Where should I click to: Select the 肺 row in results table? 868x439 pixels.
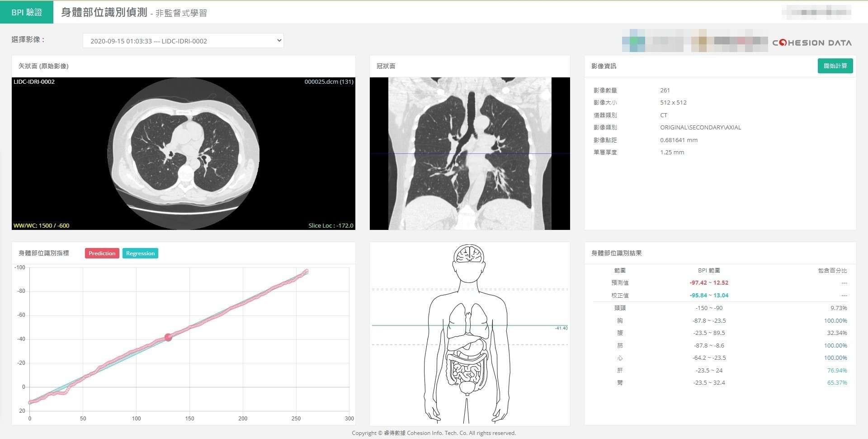coord(720,346)
